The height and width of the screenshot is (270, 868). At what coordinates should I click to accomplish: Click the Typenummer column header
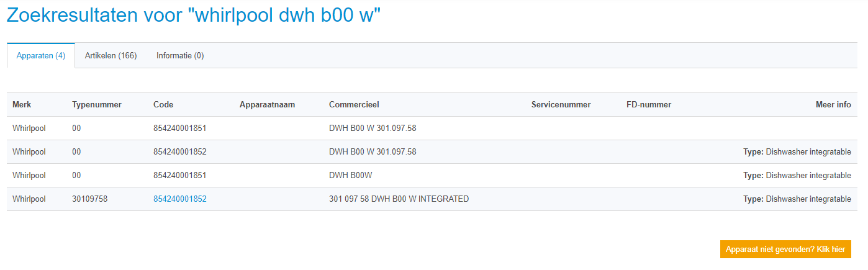97,105
